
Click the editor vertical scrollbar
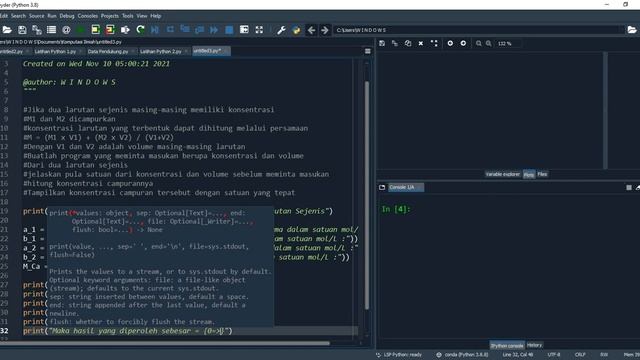click(x=367, y=195)
